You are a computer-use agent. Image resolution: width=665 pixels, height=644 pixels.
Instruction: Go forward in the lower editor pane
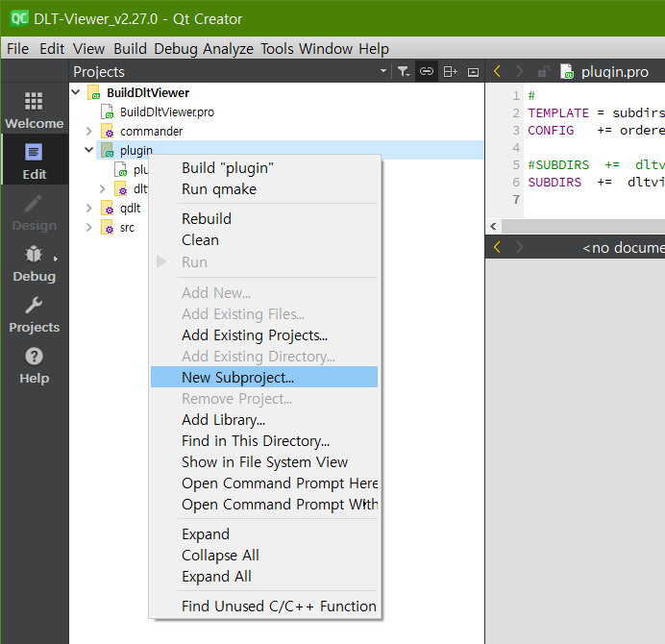pyautogui.click(x=520, y=247)
